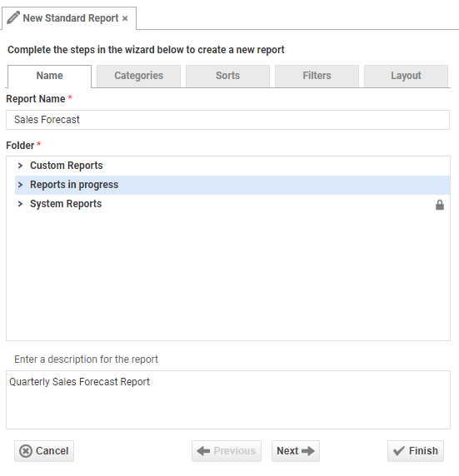Select the System Reports folder label
The height and width of the screenshot is (476, 459).
click(66, 204)
